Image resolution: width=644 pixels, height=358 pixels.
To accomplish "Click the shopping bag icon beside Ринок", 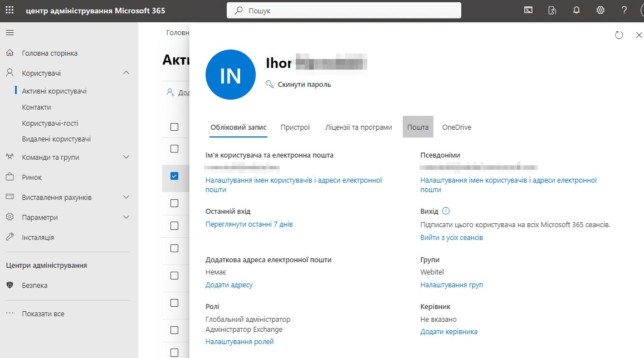I will [10, 177].
